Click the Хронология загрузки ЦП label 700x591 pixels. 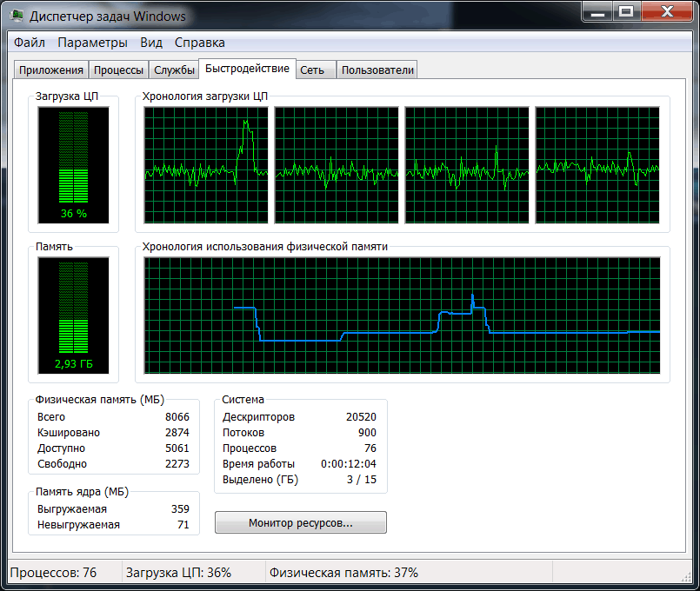205,96
